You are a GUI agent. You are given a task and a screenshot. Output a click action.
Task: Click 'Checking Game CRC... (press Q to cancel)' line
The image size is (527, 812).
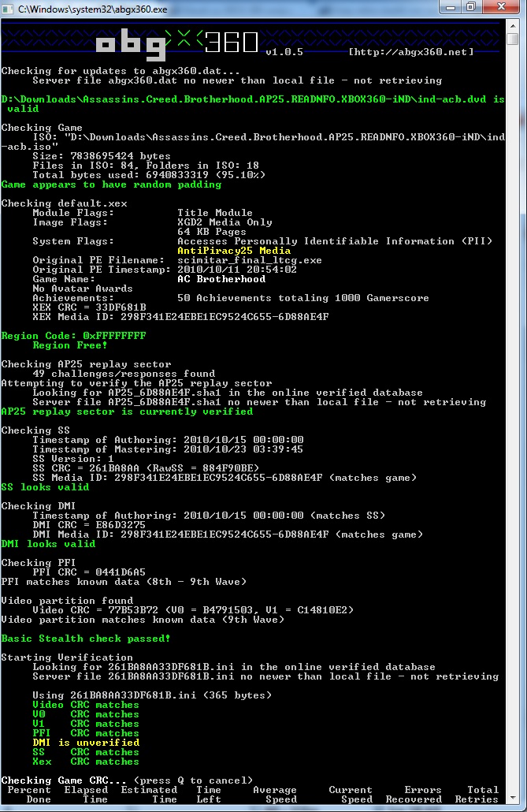(127, 780)
